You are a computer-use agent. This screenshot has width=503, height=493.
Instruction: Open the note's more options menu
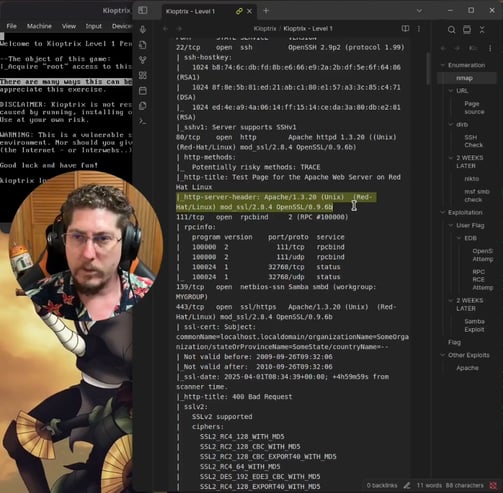pyautogui.click(x=419, y=29)
